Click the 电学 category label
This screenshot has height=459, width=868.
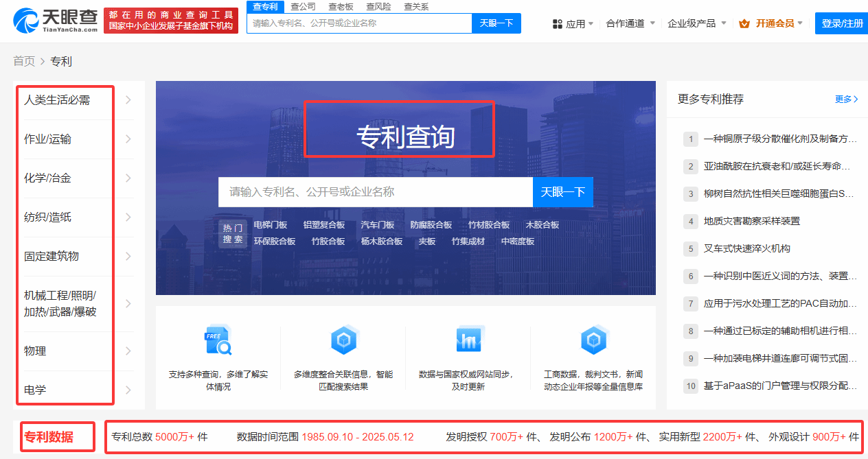[35, 390]
